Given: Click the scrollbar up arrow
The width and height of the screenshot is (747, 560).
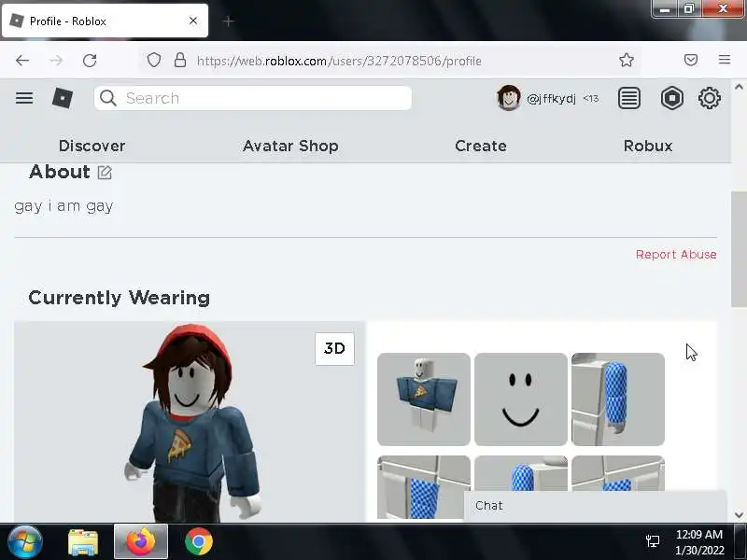Looking at the screenshot, I should coord(739,87).
